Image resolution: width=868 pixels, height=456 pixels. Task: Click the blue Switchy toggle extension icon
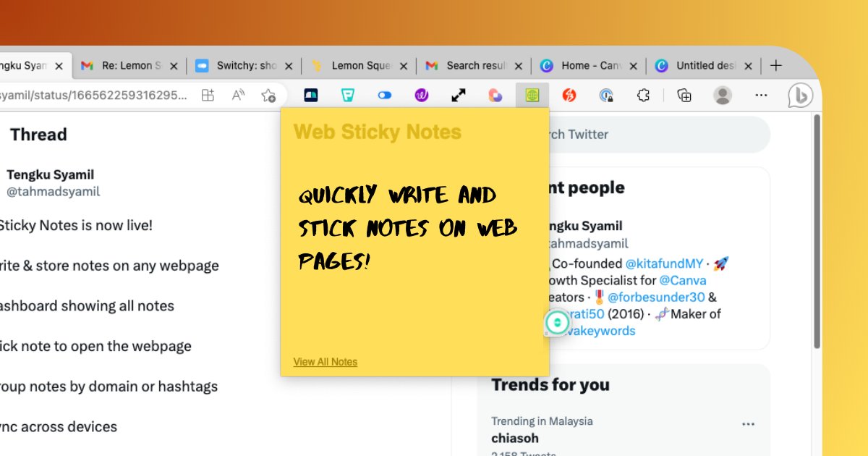tap(384, 95)
